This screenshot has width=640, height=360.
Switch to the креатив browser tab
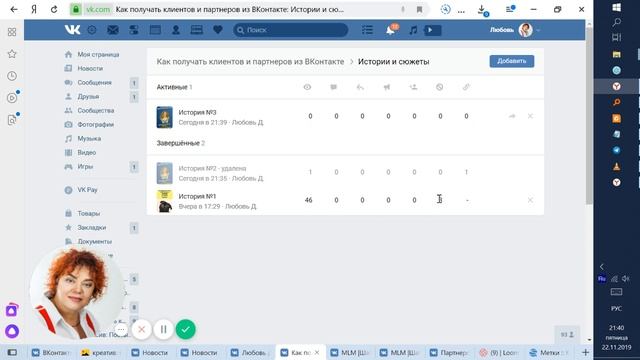pyautogui.click(x=100, y=353)
